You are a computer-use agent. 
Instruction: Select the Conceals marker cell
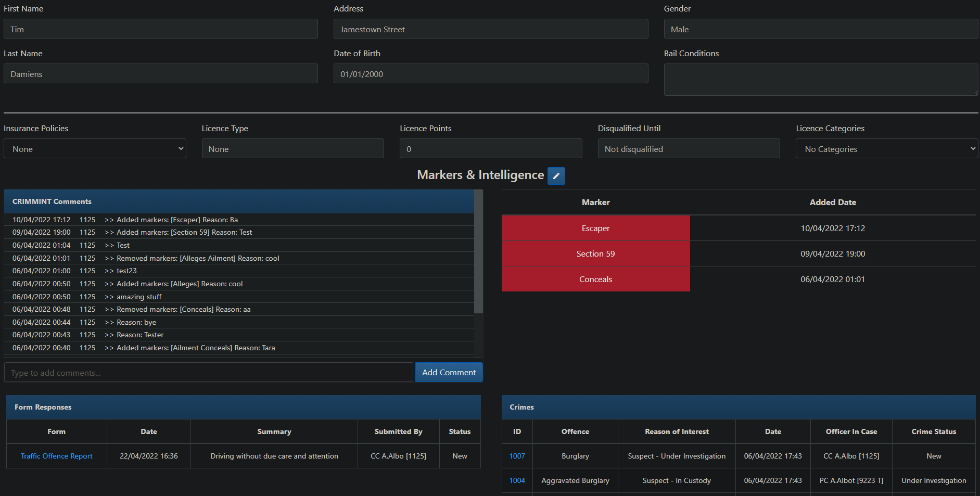pos(595,279)
